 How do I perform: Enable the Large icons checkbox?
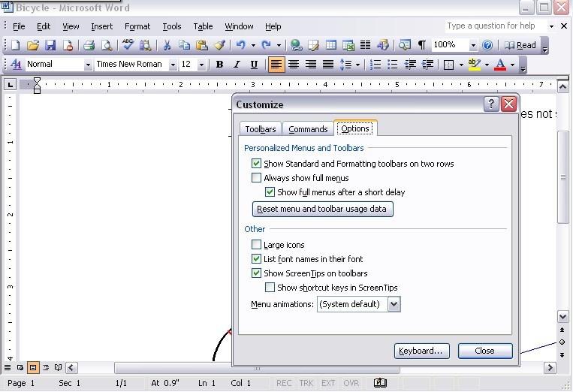pyautogui.click(x=256, y=244)
